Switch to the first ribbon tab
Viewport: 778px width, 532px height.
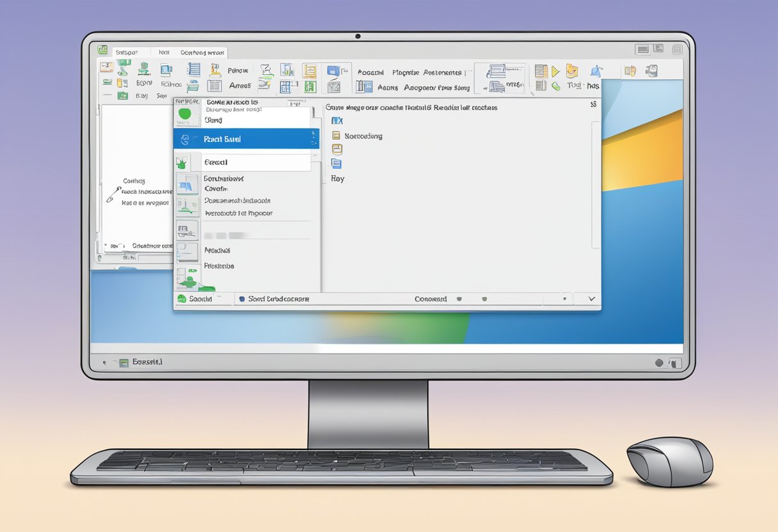click(x=130, y=52)
